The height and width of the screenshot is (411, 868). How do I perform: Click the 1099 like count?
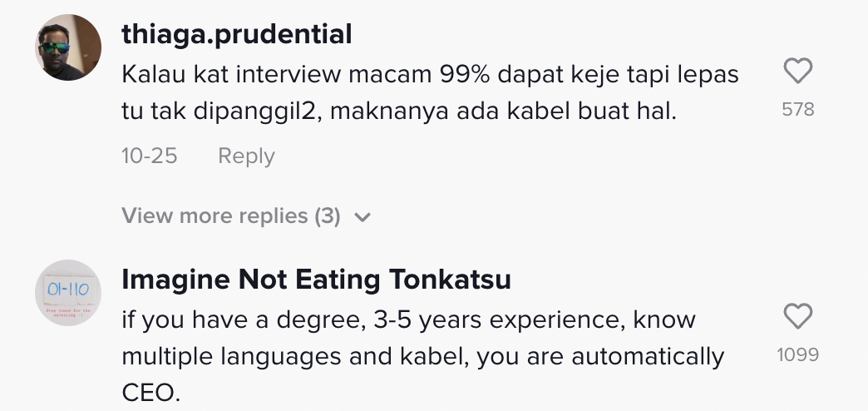pos(798,354)
